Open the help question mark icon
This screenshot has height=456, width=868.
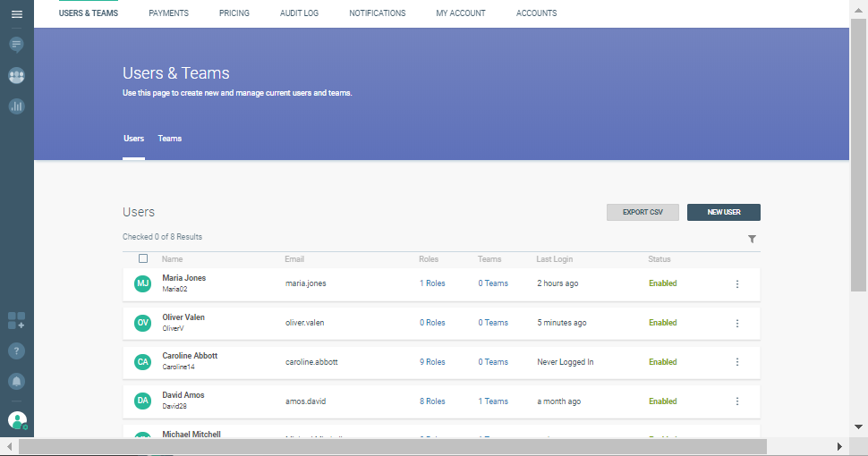click(16, 350)
